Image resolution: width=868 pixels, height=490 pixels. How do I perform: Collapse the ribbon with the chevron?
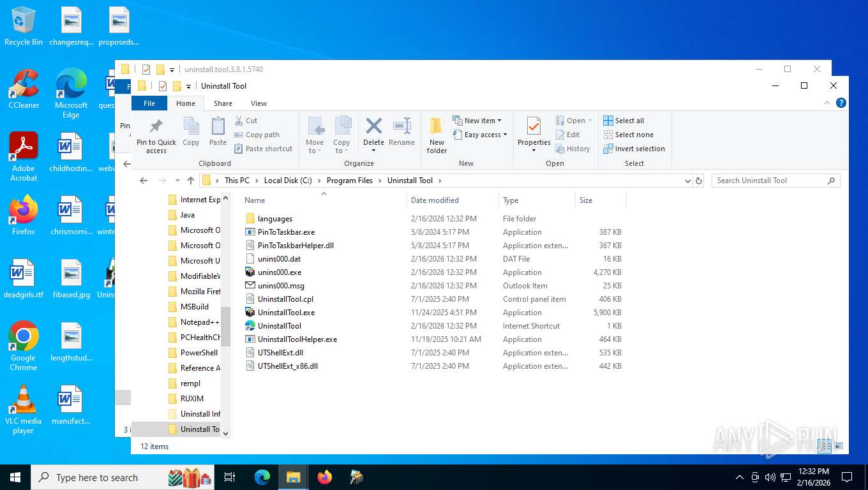[x=828, y=103]
